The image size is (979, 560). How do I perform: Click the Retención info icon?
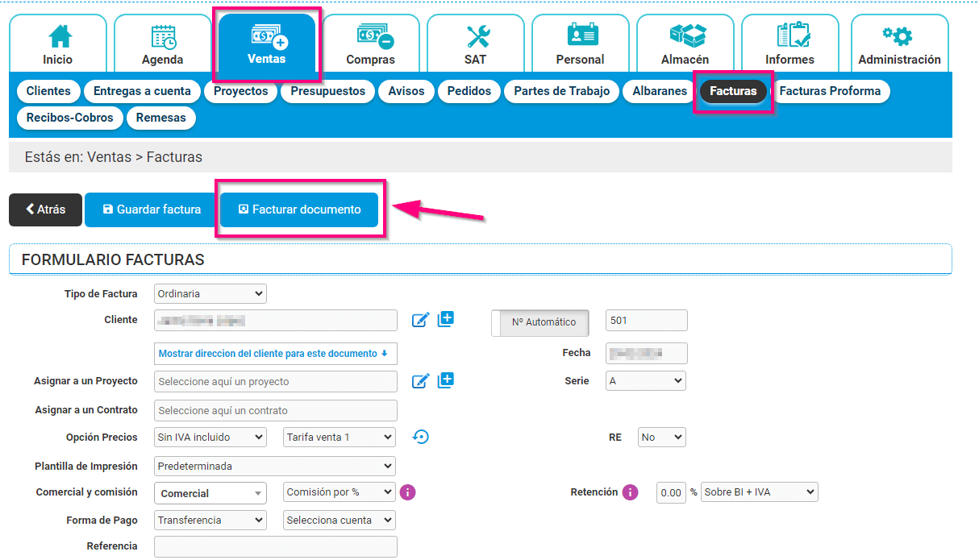[x=630, y=492]
